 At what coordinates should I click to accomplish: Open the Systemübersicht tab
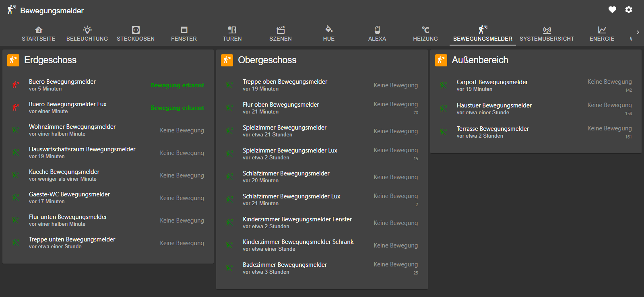coord(547,34)
